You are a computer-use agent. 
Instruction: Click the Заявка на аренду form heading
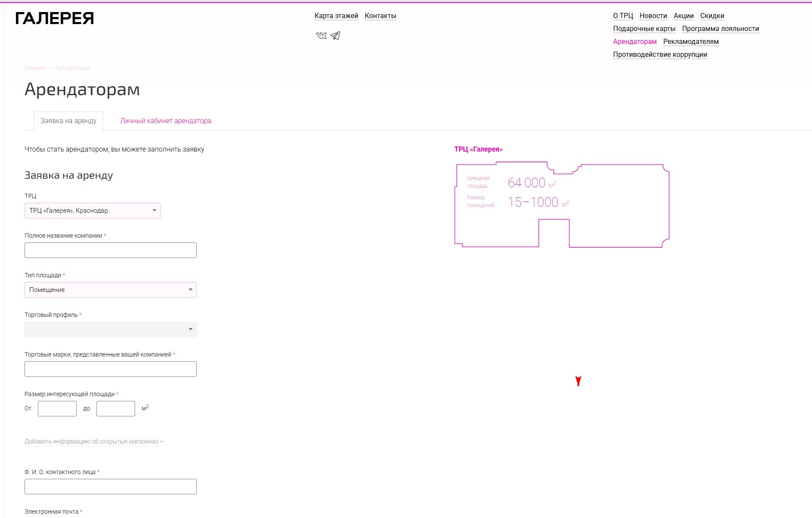[x=69, y=175]
